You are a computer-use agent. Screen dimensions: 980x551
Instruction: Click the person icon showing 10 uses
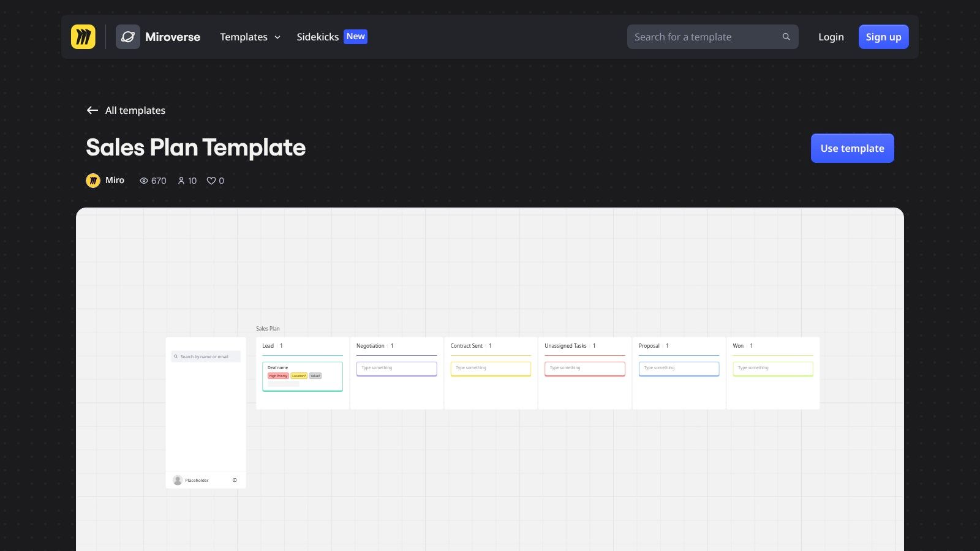(181, 181)
